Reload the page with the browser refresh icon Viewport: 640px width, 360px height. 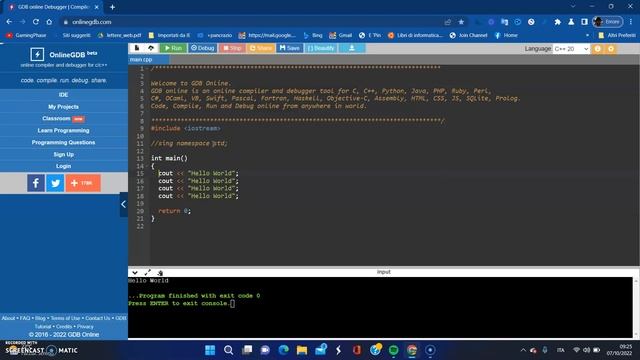tap(36, 22)
